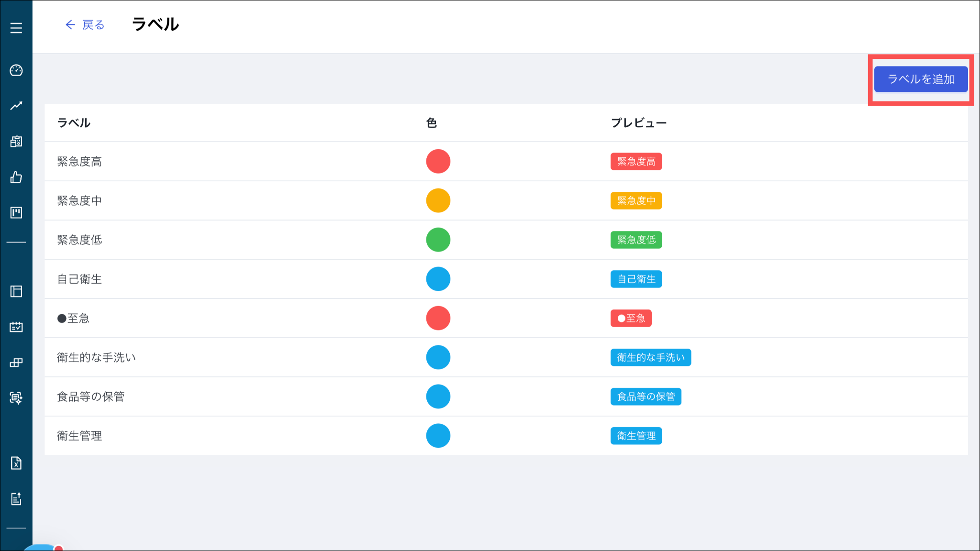The height and width of the screenshot is (551, 980).
Task: Click the green color circle for 緊急度低
Action: click(x=438, y=240)
